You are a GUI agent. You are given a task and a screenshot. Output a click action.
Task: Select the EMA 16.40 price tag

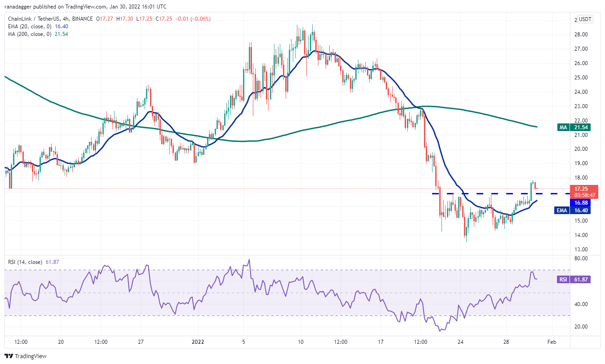point(574,210)
